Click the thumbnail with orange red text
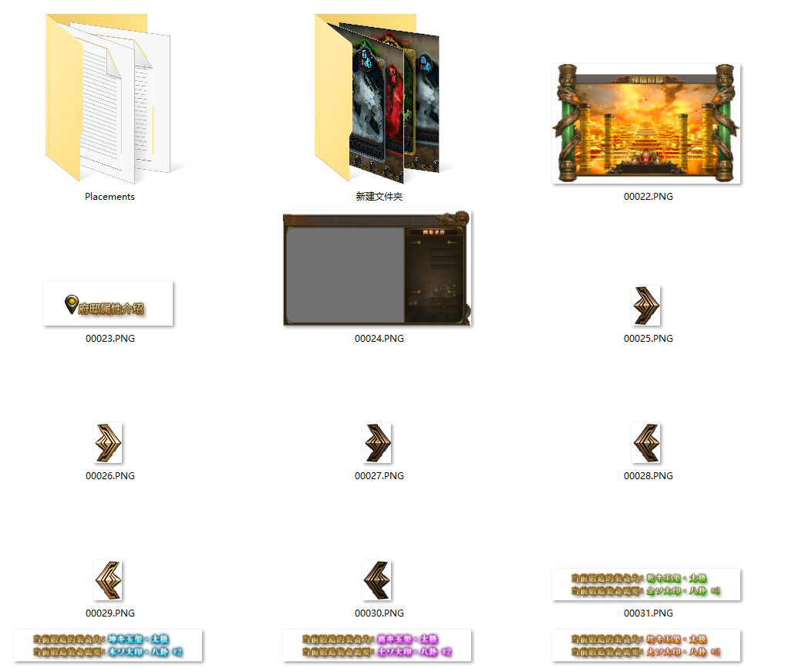 pyautogui.click(x=647, y=646)
